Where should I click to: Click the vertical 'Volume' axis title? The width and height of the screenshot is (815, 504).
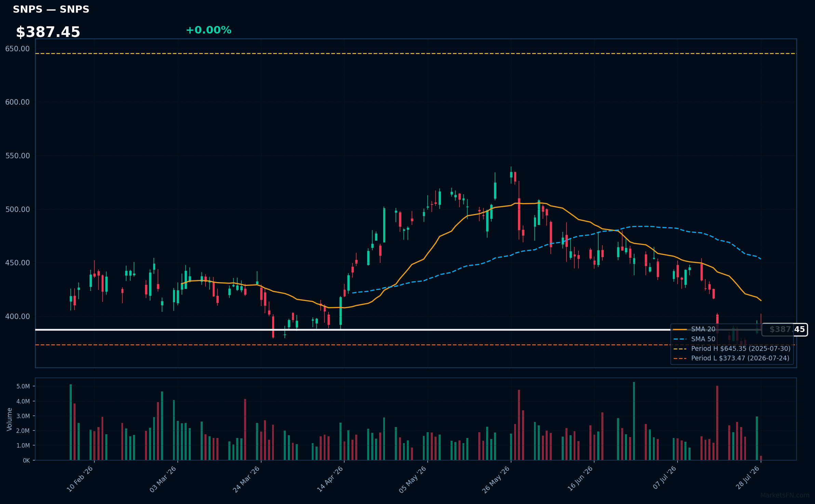[x=9, y=419]
